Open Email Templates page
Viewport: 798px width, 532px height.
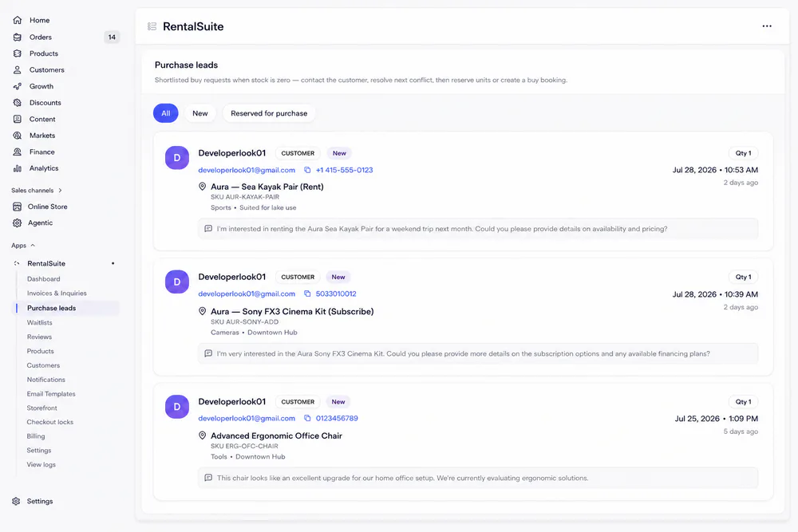tap(51, 394)
